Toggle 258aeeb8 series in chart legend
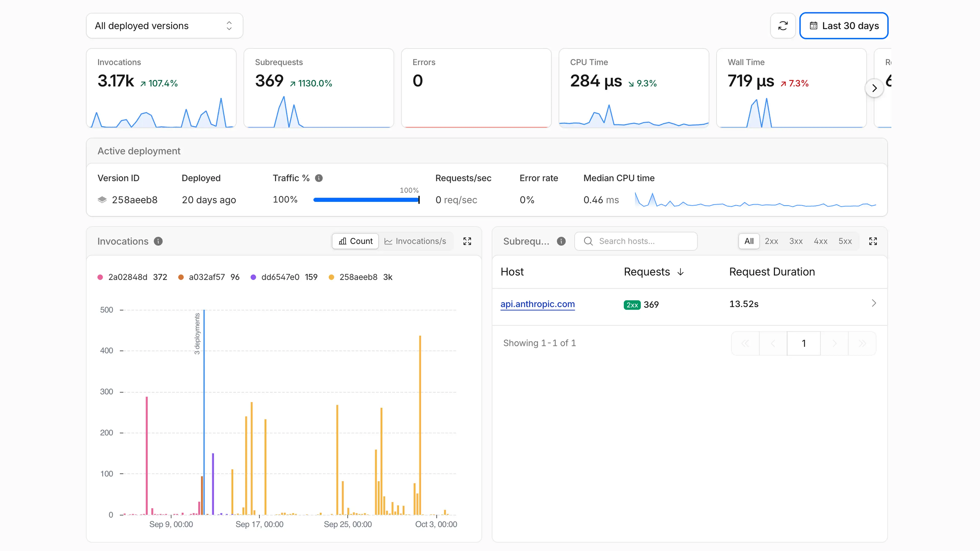The image size is (980, 551). click(360, 277)
